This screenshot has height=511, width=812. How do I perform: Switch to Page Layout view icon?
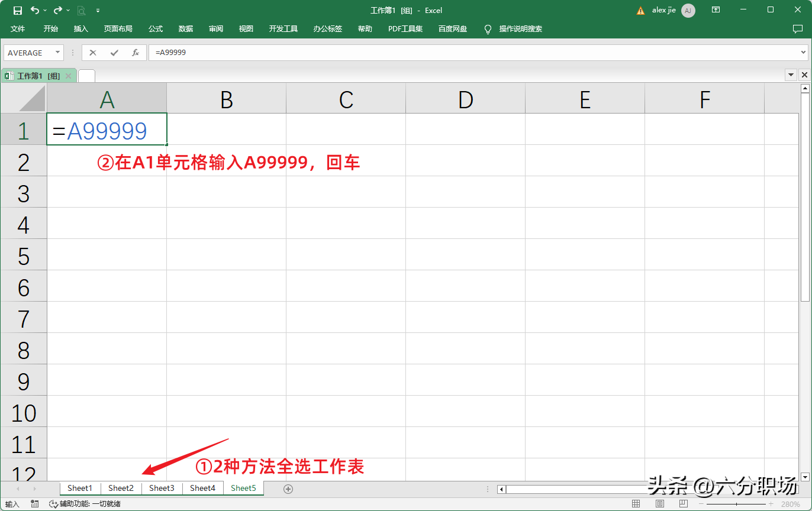660,504
